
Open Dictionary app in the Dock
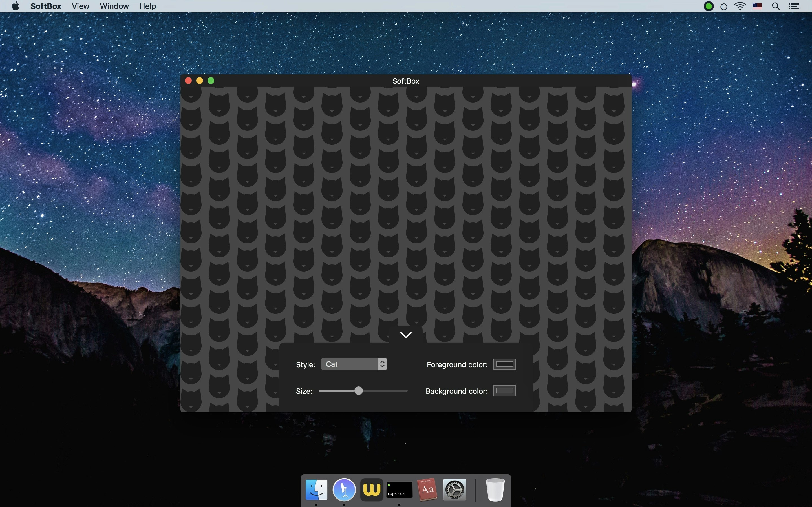click(427, 490)
